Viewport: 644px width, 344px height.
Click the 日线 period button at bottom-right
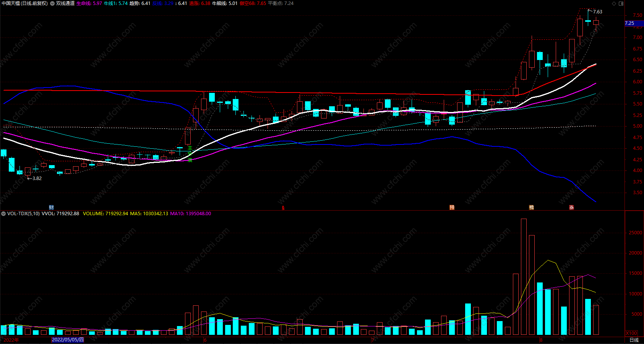coord(634,340)
